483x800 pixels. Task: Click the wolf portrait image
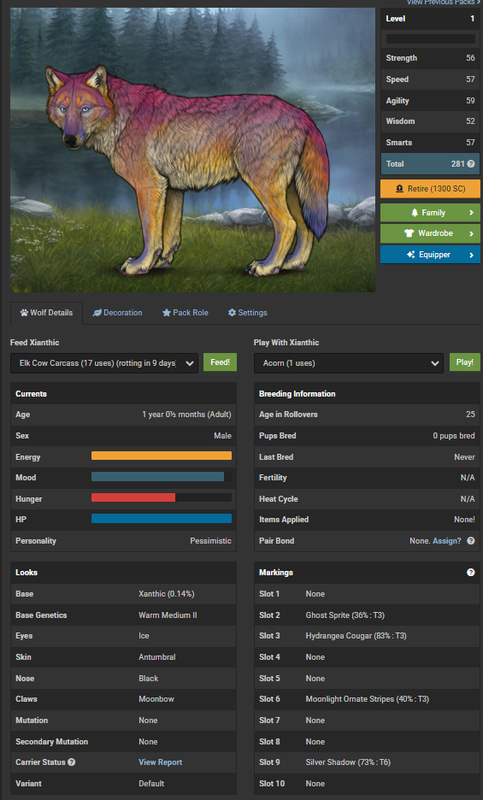coord(193,150)
